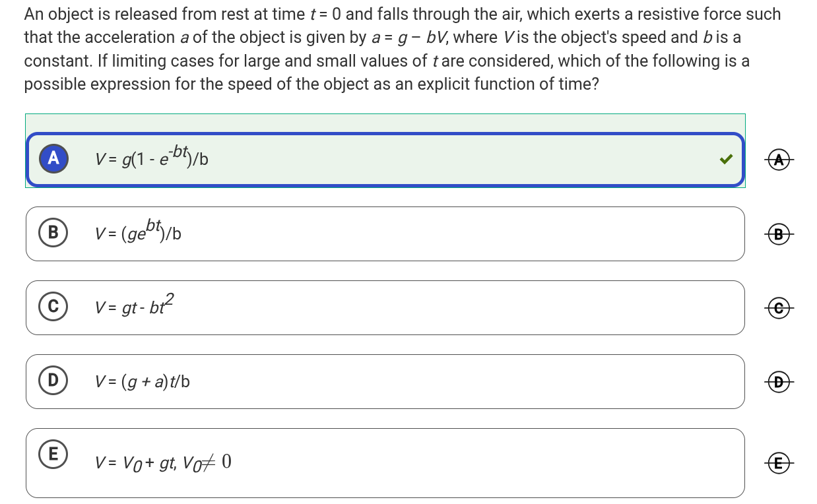
Task: Strike out answer choice A
Action: (779, 159)
